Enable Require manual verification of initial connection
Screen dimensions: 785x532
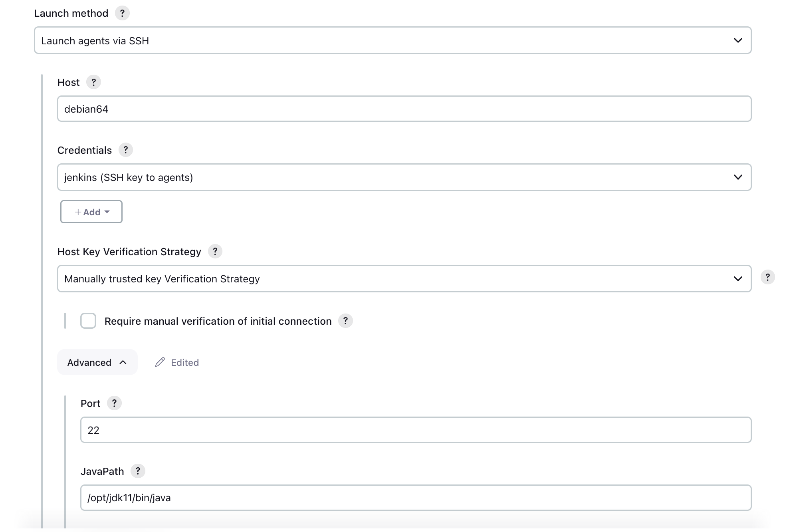(x=88, y=321)
